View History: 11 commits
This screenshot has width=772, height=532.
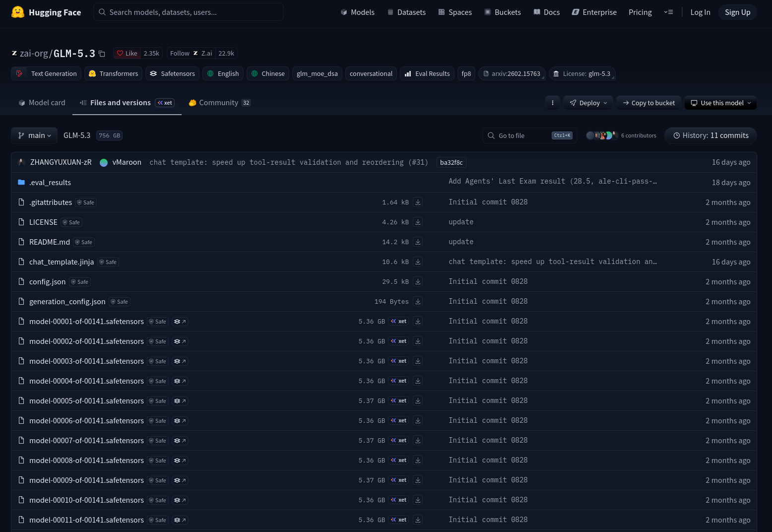710,135
